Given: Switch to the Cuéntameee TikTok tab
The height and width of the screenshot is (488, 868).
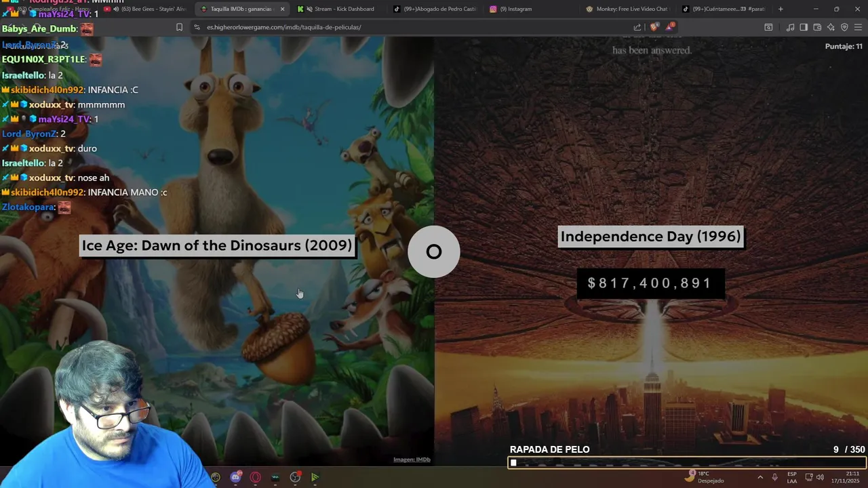Looking at the screenshot, I should (724, 9).
